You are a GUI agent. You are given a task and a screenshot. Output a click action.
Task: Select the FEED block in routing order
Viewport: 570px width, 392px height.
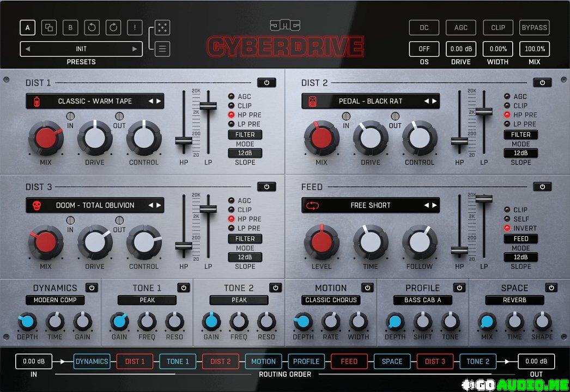click(x=349, y=361)
